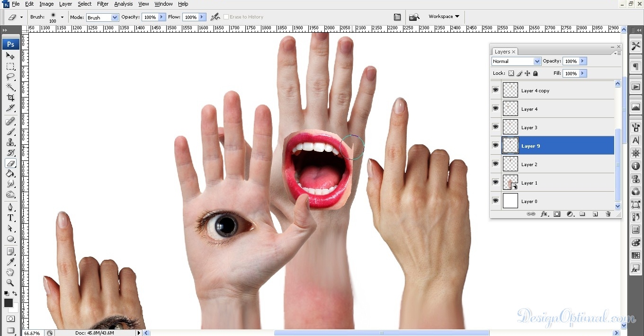The width and height of the screenshot is (644, 336).
Task: Open the layer blend mode dropdown
Action: pos(516,61)
